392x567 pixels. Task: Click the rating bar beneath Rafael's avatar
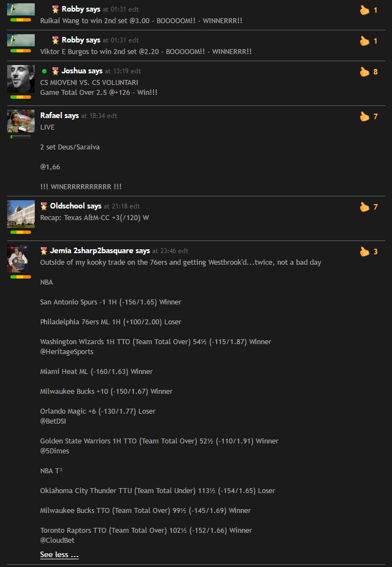[x=20, y=137]
